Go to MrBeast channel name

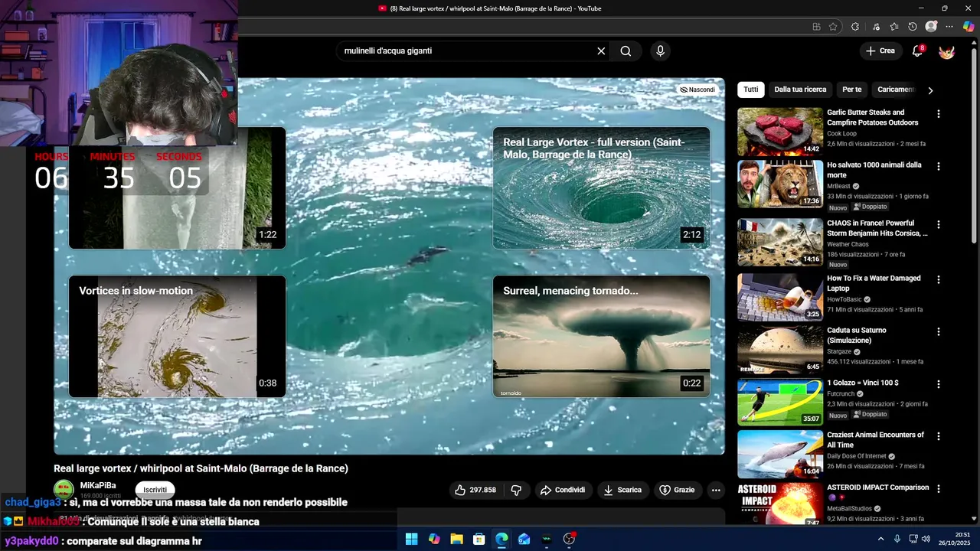[x=839, y=186]
